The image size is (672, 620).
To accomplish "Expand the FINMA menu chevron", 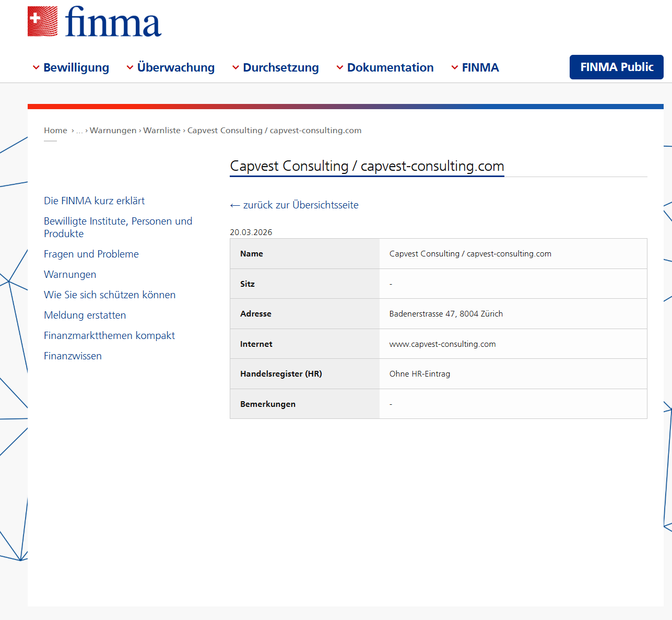I will pos(455,67).
